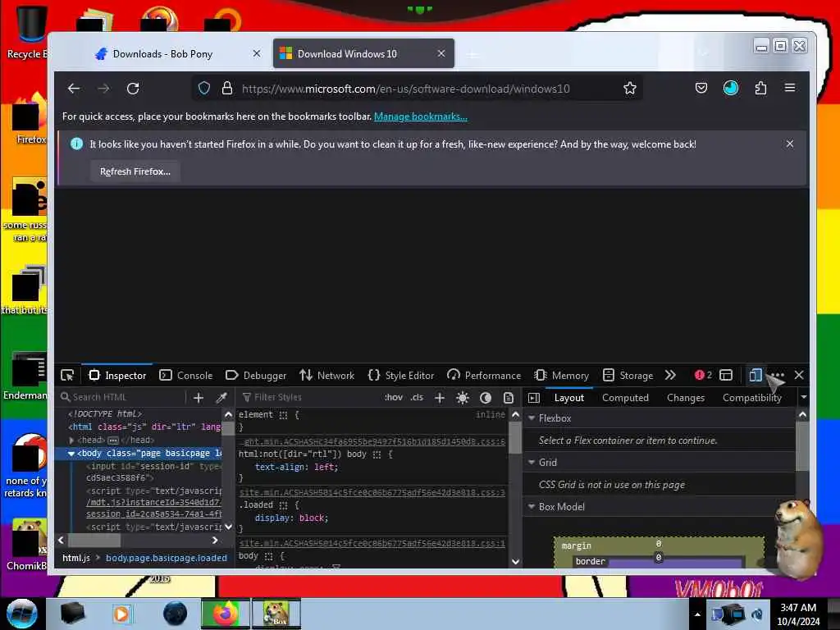Select the Computed sidebar tab
The image size is (840, 630).
click(625, 398)
